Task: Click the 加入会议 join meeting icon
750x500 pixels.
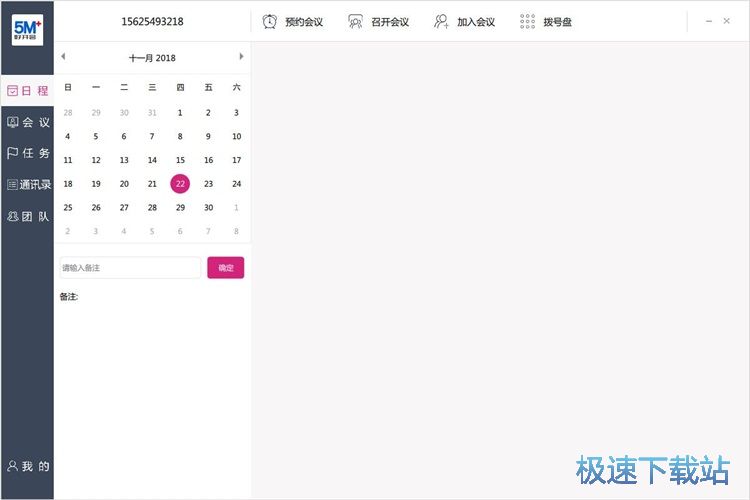Action: (x=441, y=22)
